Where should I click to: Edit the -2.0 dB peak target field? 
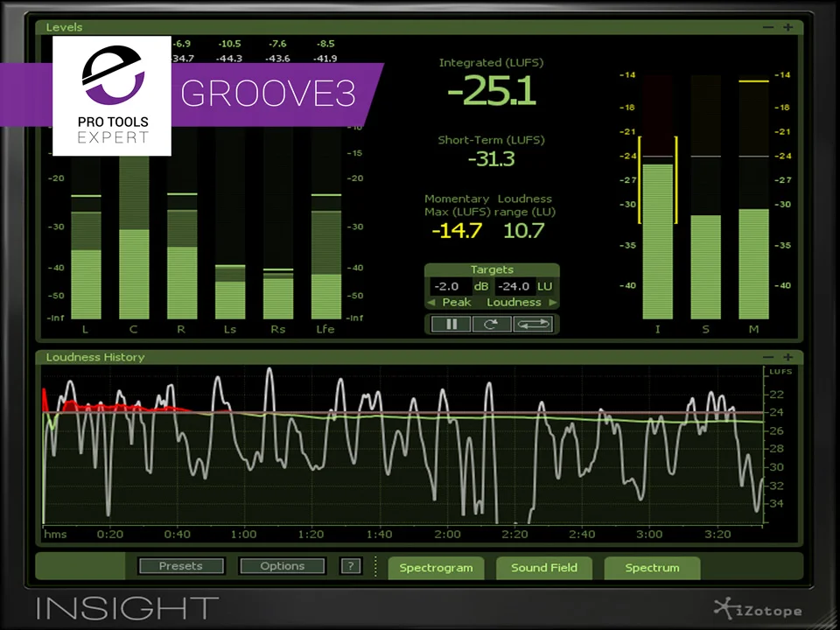[451, 286]
